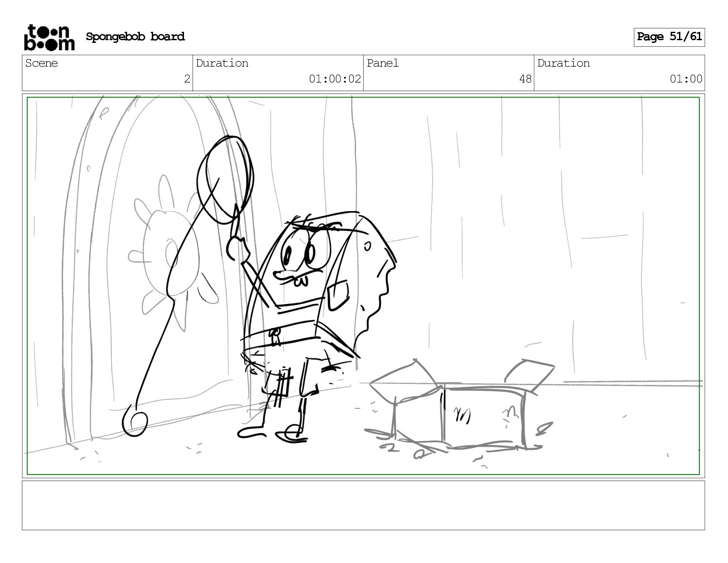
Task: Select the scene duration value "01:00:02"
Action: click(x=335, y=79)
